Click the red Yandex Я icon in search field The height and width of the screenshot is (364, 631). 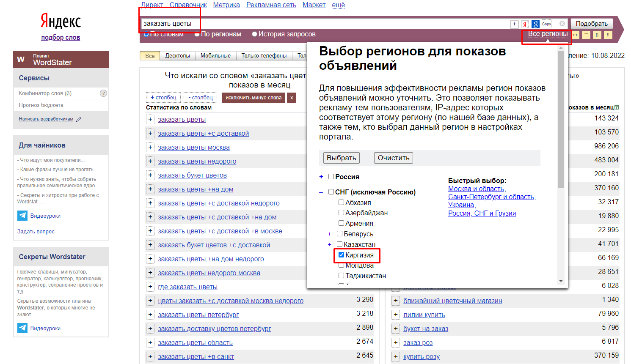coord(525,24)
